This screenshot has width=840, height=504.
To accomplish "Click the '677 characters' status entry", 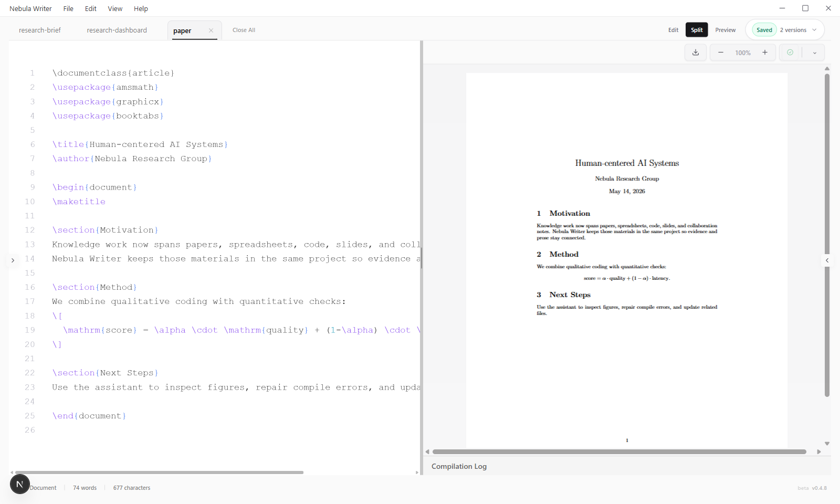I will click(132, 488).
